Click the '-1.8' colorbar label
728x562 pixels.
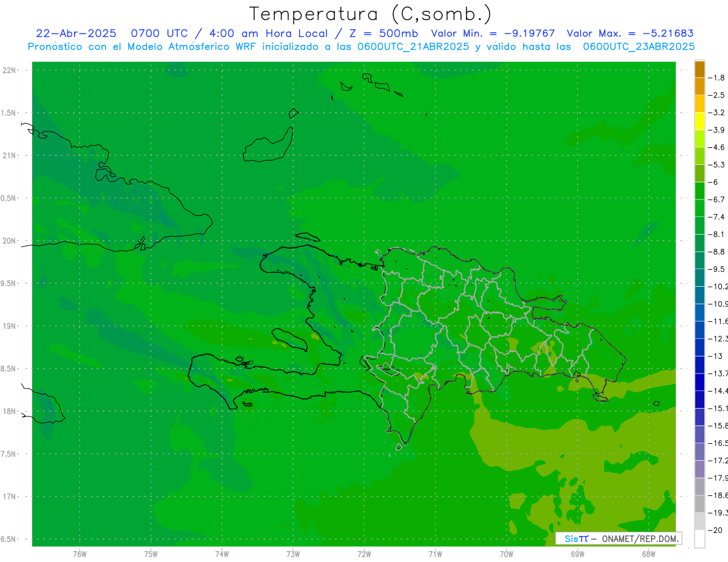tap(717, 78)
